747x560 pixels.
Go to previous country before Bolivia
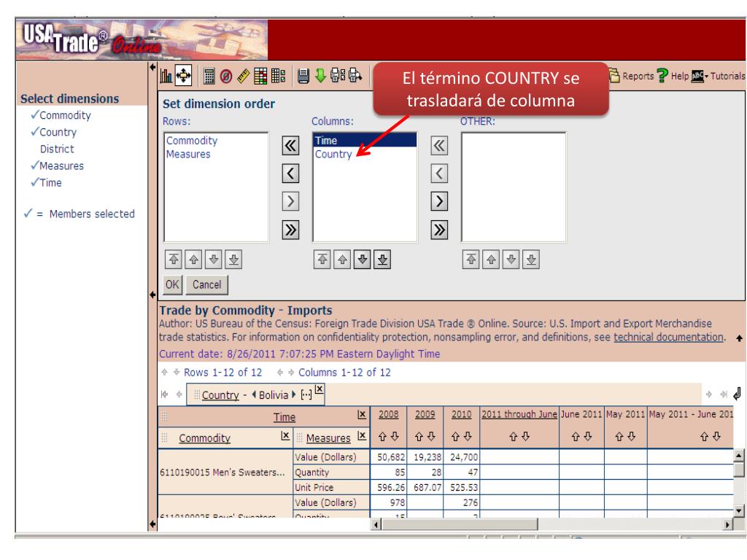(254, 394)
